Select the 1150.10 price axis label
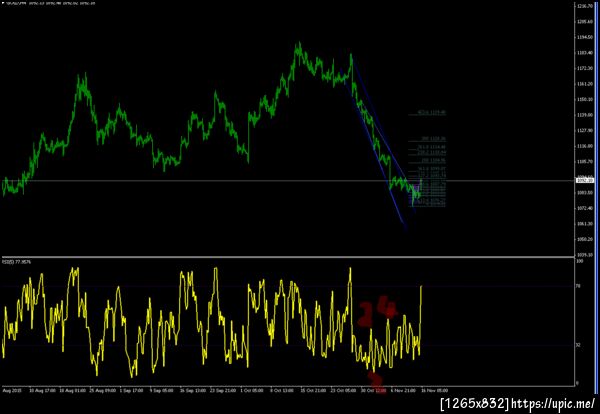This screenshot has width=600, height=414. pos(584,99)
